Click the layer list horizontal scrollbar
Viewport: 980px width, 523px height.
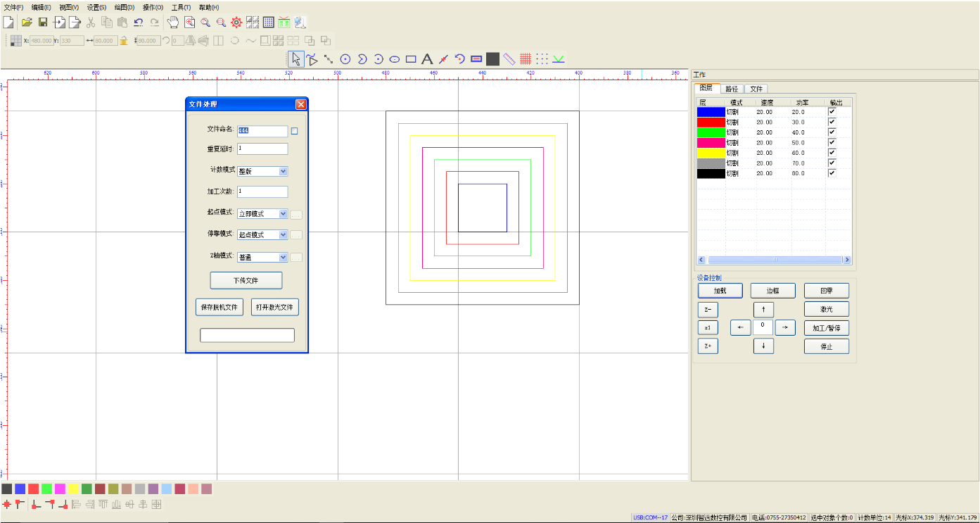pos(774,260)
